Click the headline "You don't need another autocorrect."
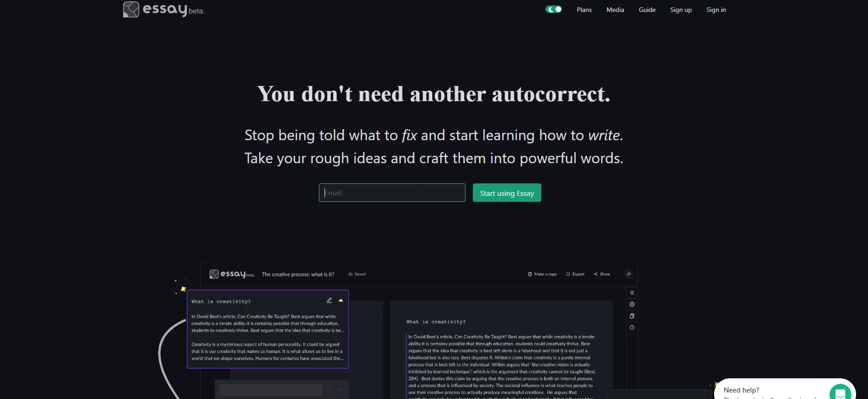The height and width of the screenshot is (399, 868). pos(434,94)
